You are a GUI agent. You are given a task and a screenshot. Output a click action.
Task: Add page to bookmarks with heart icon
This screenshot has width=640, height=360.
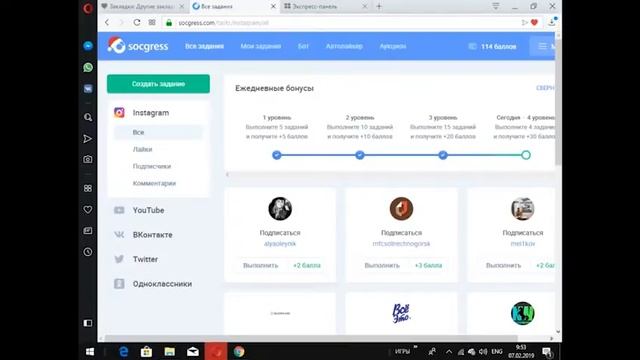[534, 22]
